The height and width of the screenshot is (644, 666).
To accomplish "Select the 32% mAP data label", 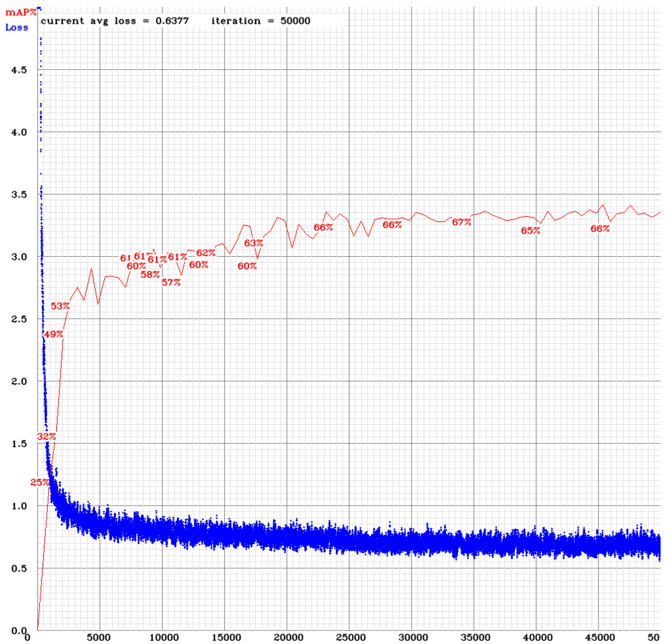I will [x=46, y=437].
